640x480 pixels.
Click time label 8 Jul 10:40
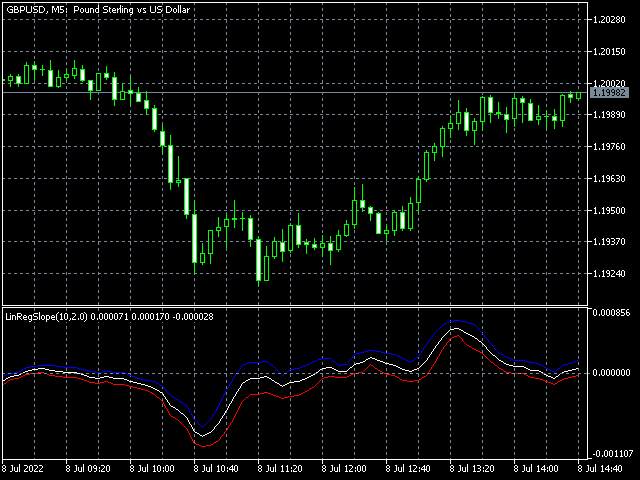216,468
